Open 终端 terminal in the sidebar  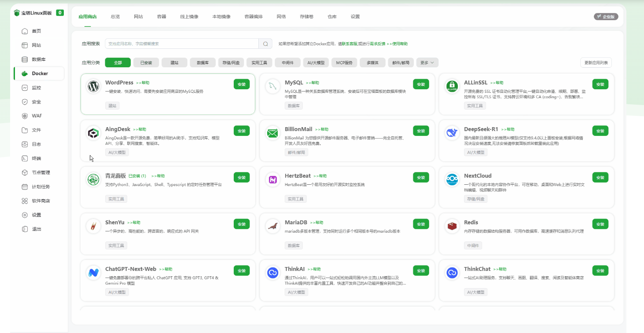pyautogui.click(x=36, y=158)
